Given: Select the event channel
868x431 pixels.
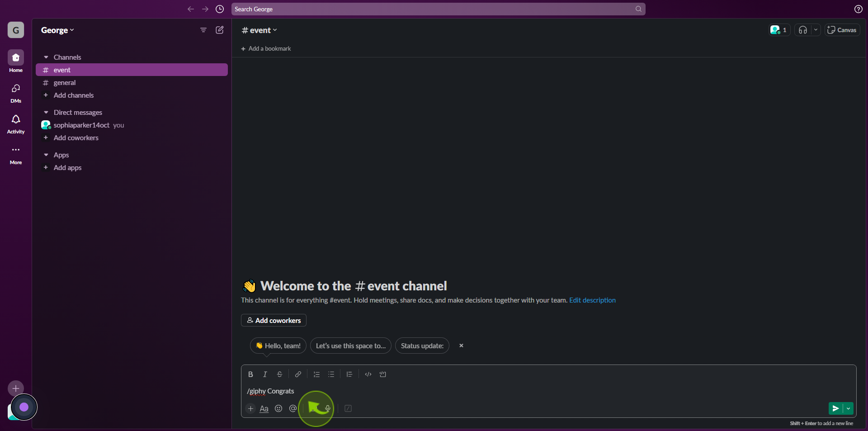Looking at the screenshot, I should click(x=132, y=70).
